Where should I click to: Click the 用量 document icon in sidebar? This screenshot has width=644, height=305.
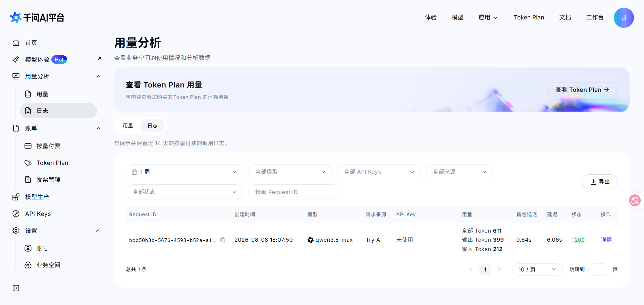click(28, 94)
